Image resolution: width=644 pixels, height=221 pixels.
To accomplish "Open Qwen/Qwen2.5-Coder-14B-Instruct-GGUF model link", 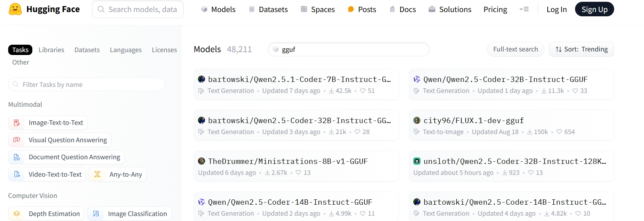I will pyautogui.click(x=290, y=202).
